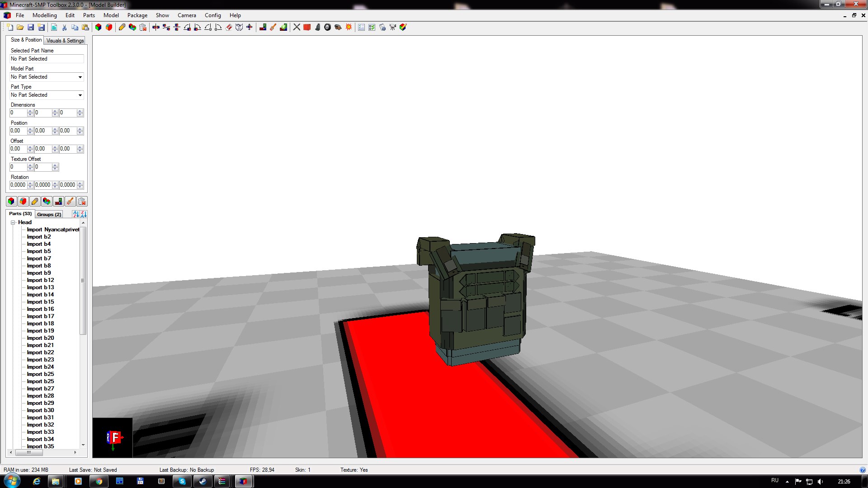Click the four-arrow Move icon in toolbar
Image resolution: width=868 pixels, height=488 pixels.
point(249,28)
